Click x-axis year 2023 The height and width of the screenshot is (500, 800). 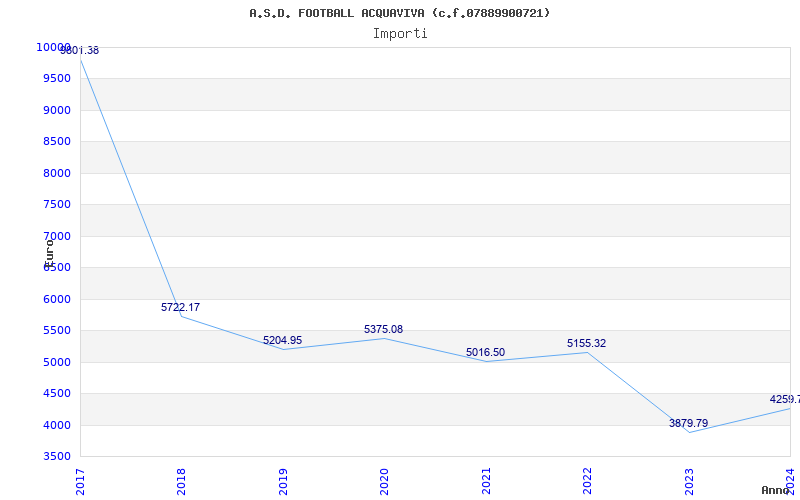(x=689, y=481)
